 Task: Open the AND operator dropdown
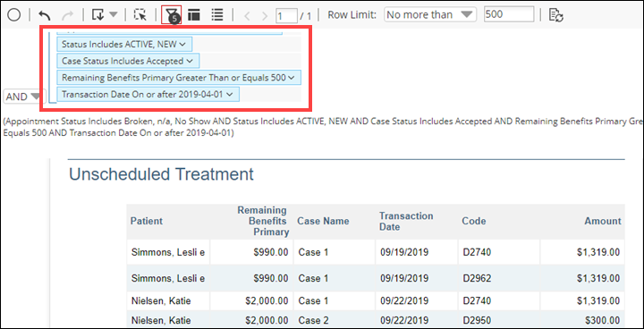pos(24,97)
